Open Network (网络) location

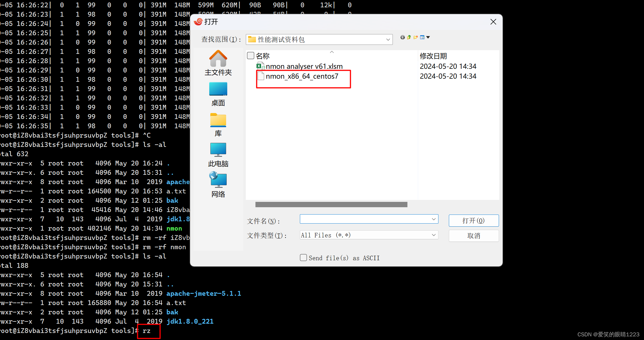point(218,185)
